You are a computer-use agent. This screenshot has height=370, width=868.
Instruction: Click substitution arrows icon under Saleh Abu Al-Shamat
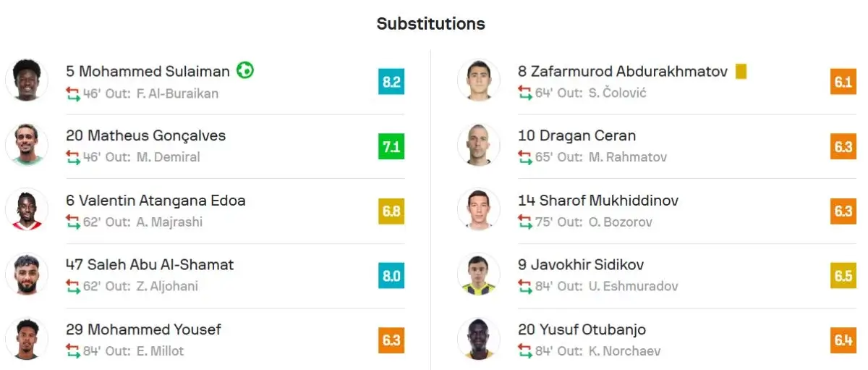(73, 286)
